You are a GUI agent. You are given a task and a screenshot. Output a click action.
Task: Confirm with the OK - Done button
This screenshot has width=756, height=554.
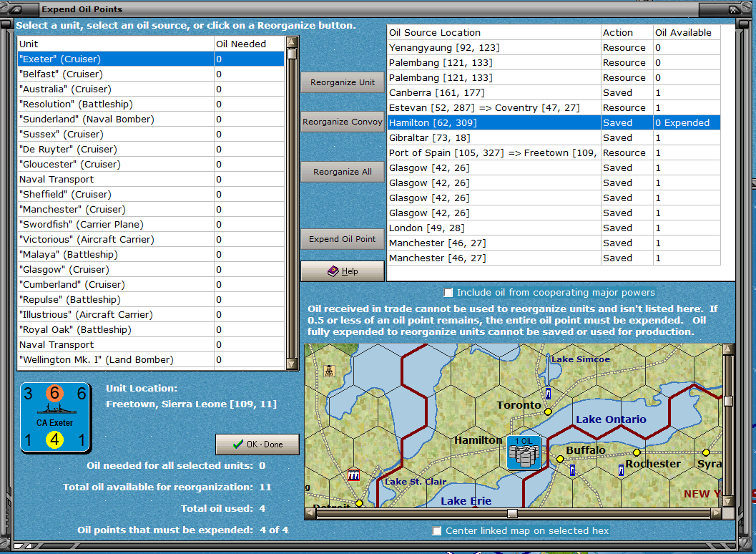pos(257,444)
